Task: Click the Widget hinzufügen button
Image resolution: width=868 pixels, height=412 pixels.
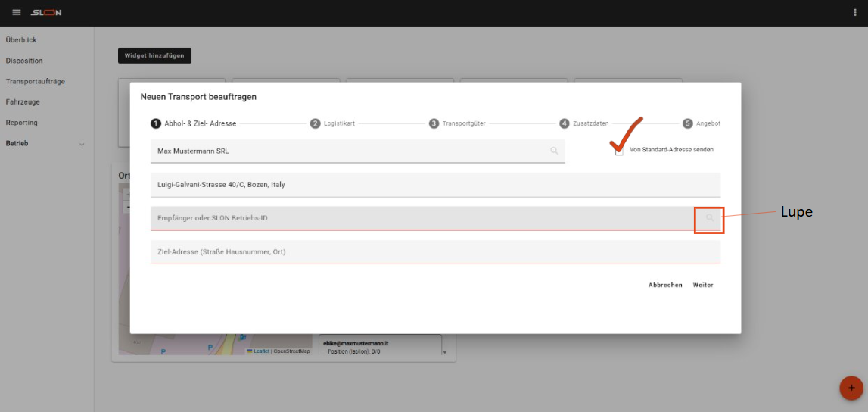Action: tap(154, 55)
